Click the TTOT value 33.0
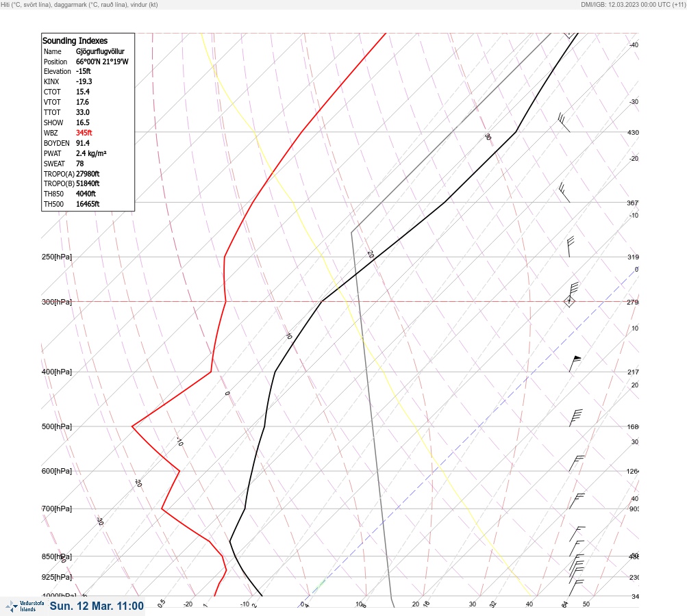The height and width of the screenshot is (616, 687). click(83, 112)
